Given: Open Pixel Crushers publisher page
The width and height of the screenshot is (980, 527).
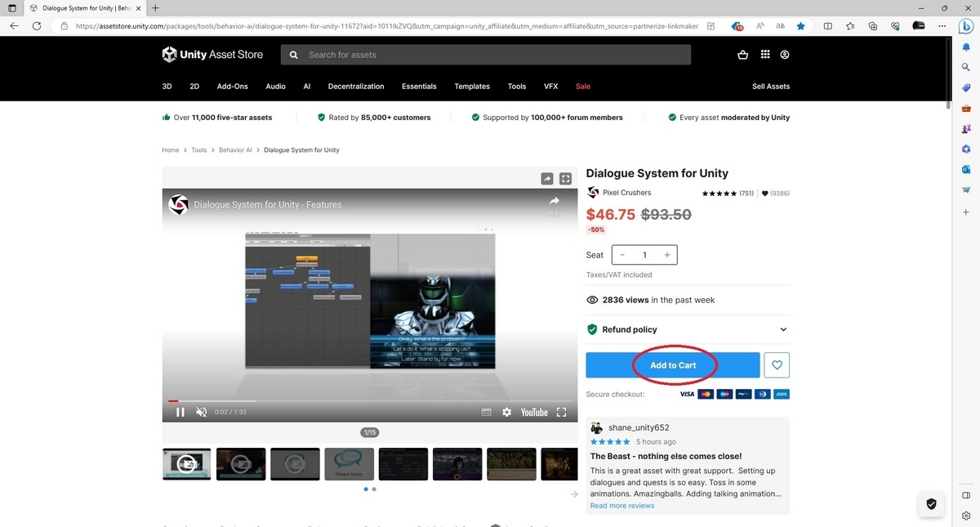Looking at the screenshot, I should click(x=627, y=193).
